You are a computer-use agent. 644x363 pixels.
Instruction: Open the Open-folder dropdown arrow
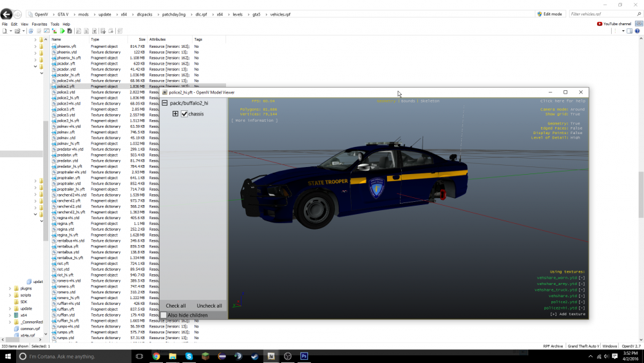(x=23, y=31)
